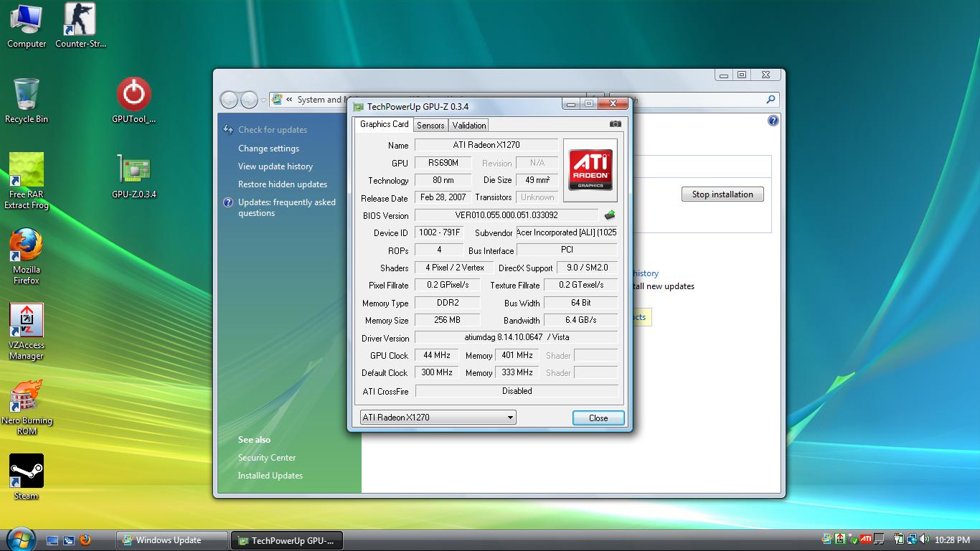980x551 pixels.
Task: Click the power plug battery tray icon
Action: 899,540
